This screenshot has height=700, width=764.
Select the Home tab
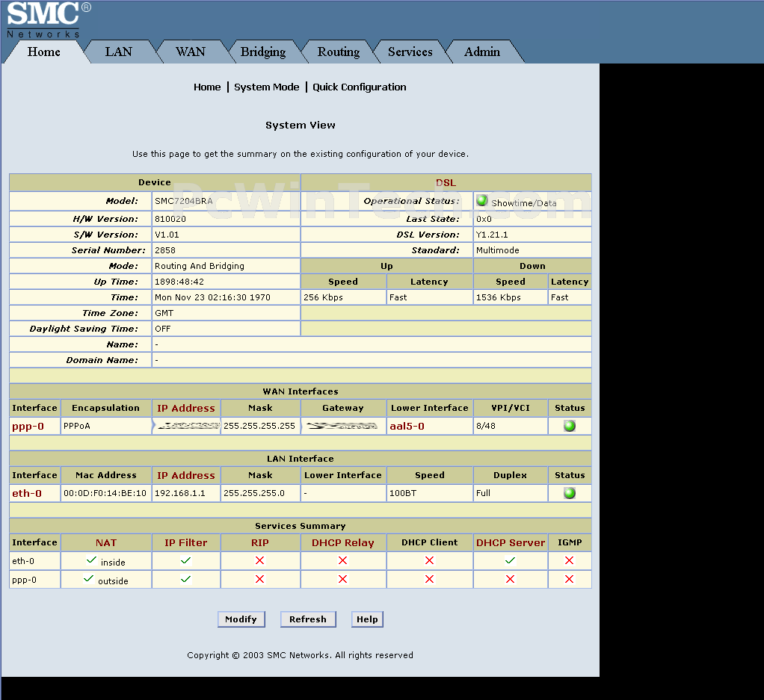point(44,52)
